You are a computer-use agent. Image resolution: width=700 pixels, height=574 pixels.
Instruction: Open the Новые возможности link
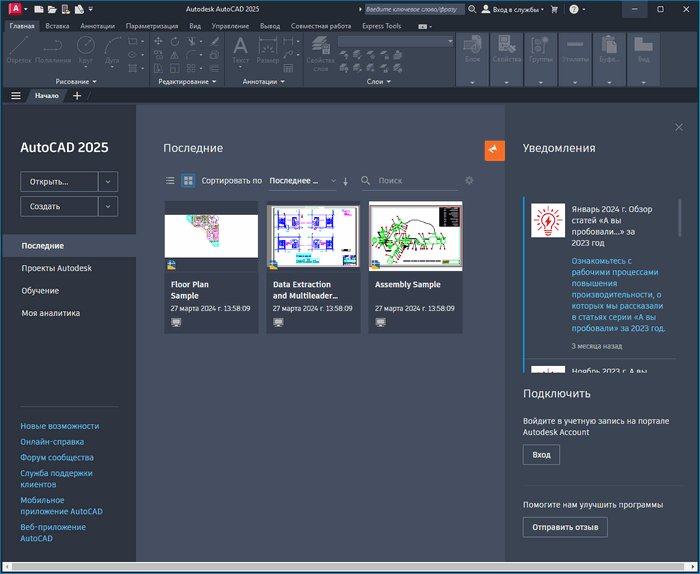coord(60,426)
